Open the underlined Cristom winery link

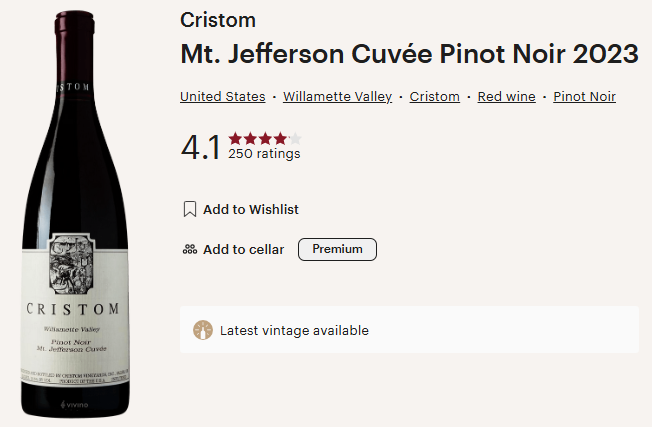(435, 97)
